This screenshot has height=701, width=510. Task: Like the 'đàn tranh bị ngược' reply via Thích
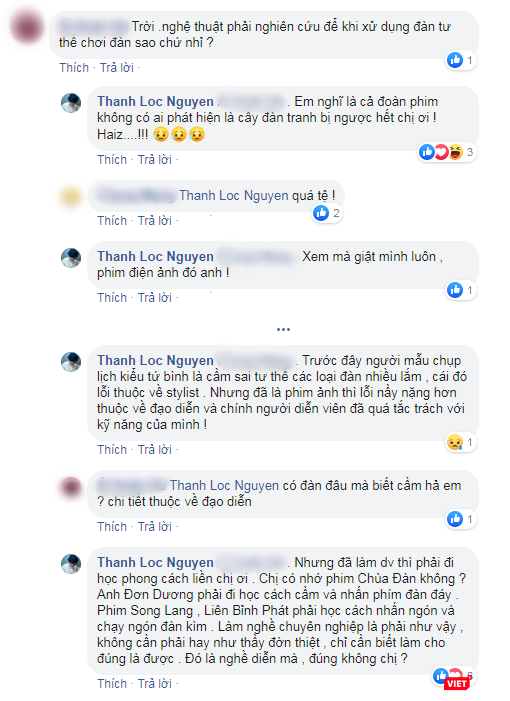(112, 160)
